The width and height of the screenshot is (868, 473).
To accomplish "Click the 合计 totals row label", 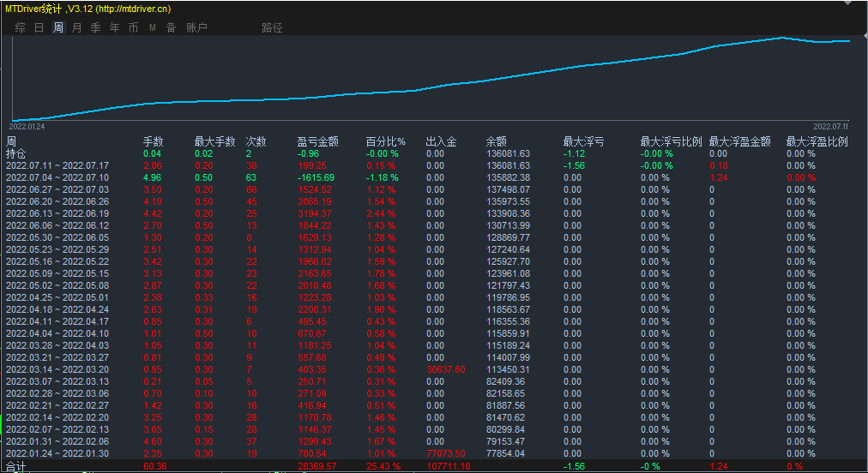I will (16, 466).
